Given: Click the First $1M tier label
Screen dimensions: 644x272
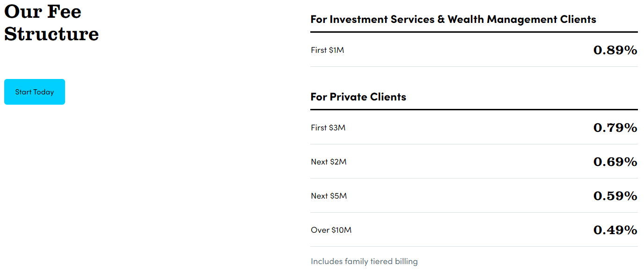Looking at the screenshot, I should [327, 50].
